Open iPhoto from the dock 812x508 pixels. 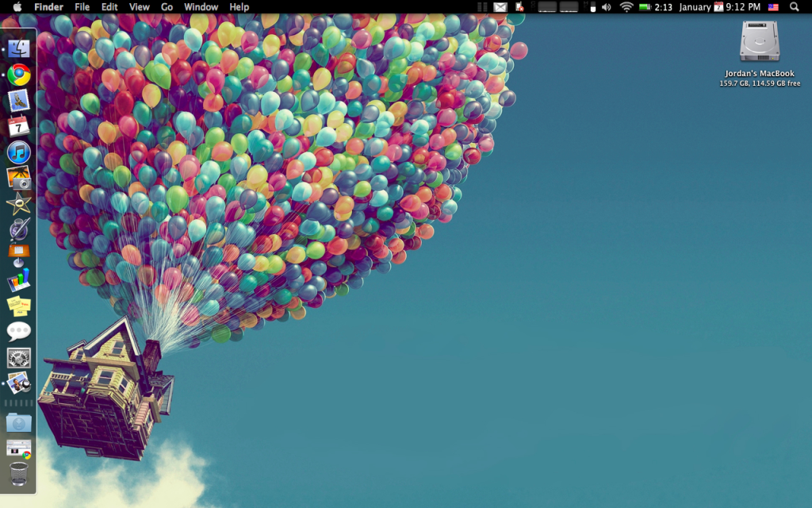[19, 178]
